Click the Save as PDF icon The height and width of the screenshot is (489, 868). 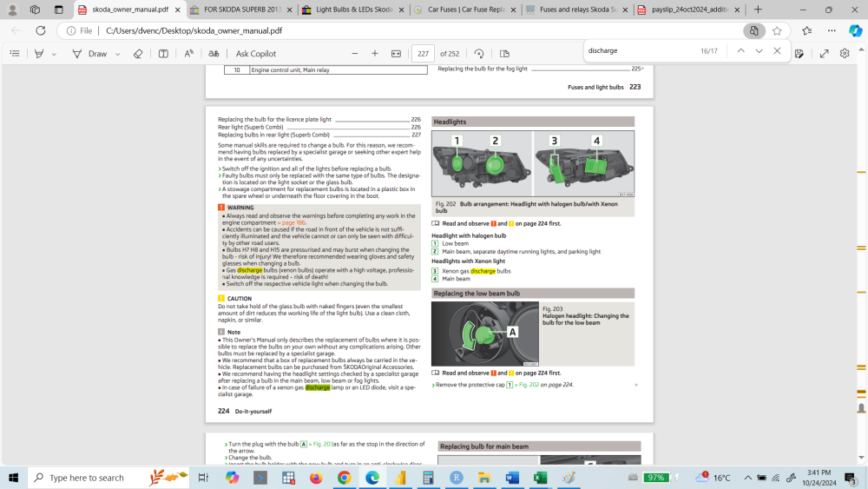(x=799, y=54)
